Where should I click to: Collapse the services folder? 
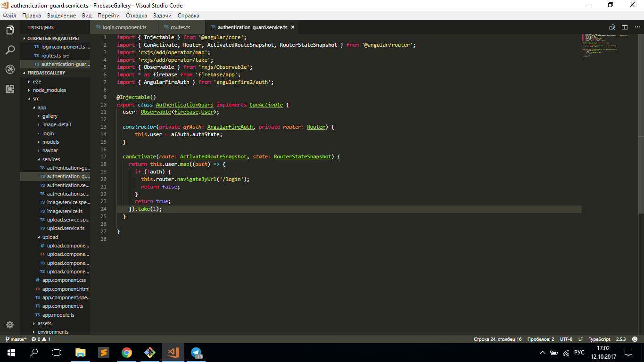point(51,159)
